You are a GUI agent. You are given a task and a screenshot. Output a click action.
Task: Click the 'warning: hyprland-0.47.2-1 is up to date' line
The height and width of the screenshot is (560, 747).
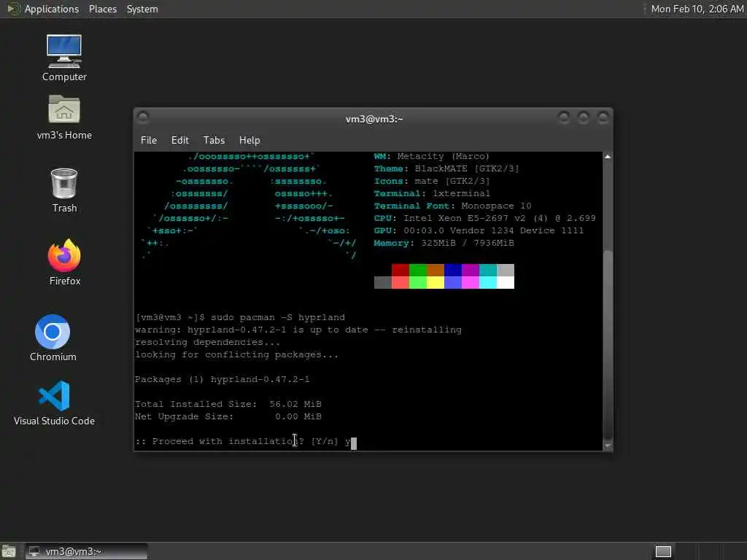298,330
